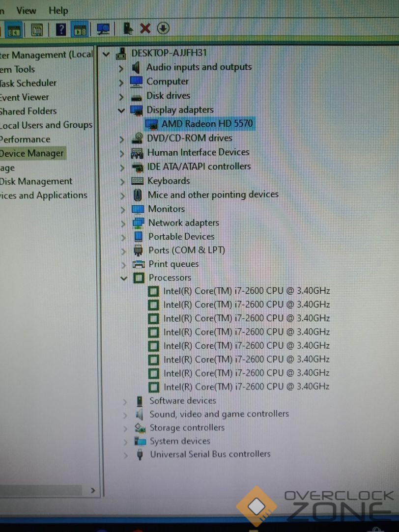The width and height of the screenshot is (399, 532).
Task: Click the left pane horizontal scrollbar right arrow
Action: coord(92,490)
